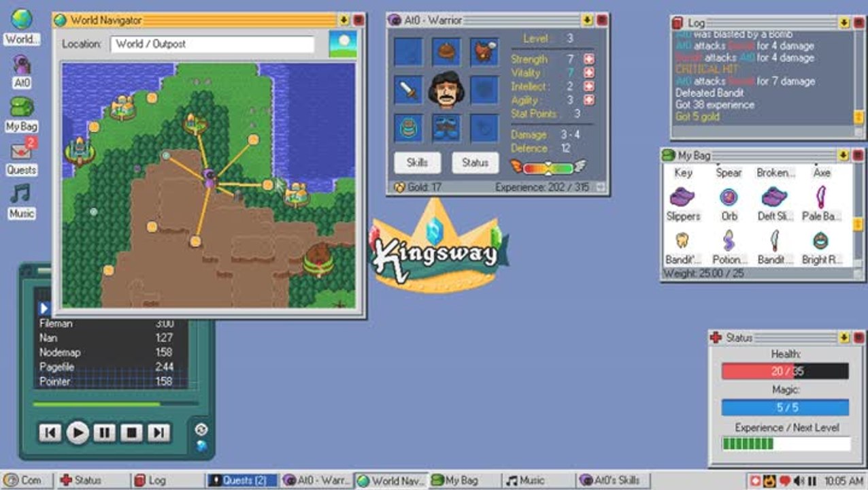
Task: Roll up the At0 - Warrior window
Action: tap(587, 20)
